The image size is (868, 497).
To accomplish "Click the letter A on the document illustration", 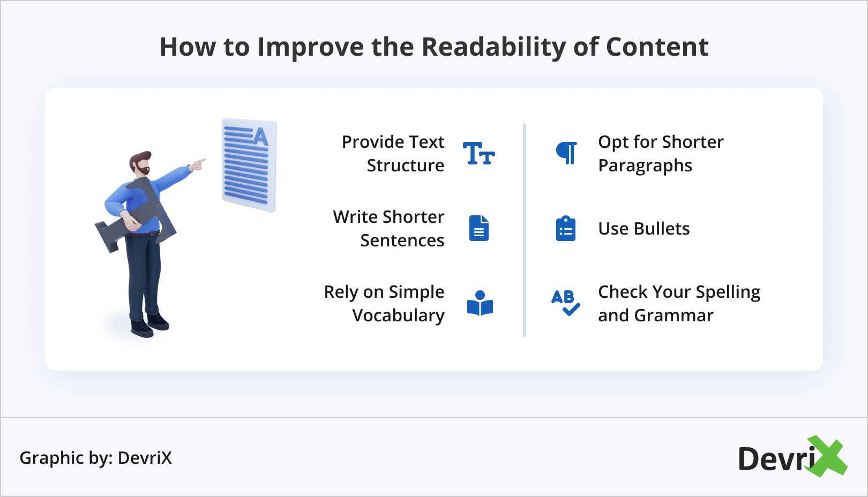I will point(260,137).
